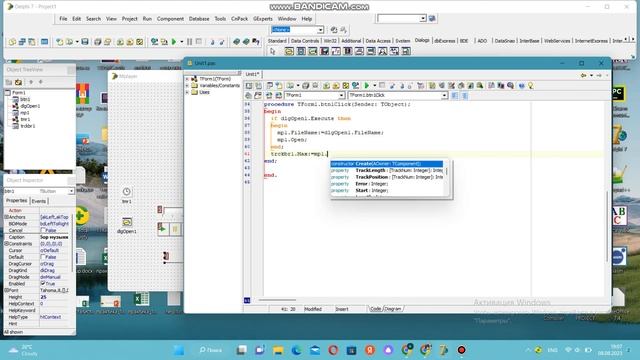Image resolution: width=640 pixels, height=360 pixels.
Task: Click the green Run arrow in main toolbar
Action: pos(174,42)
